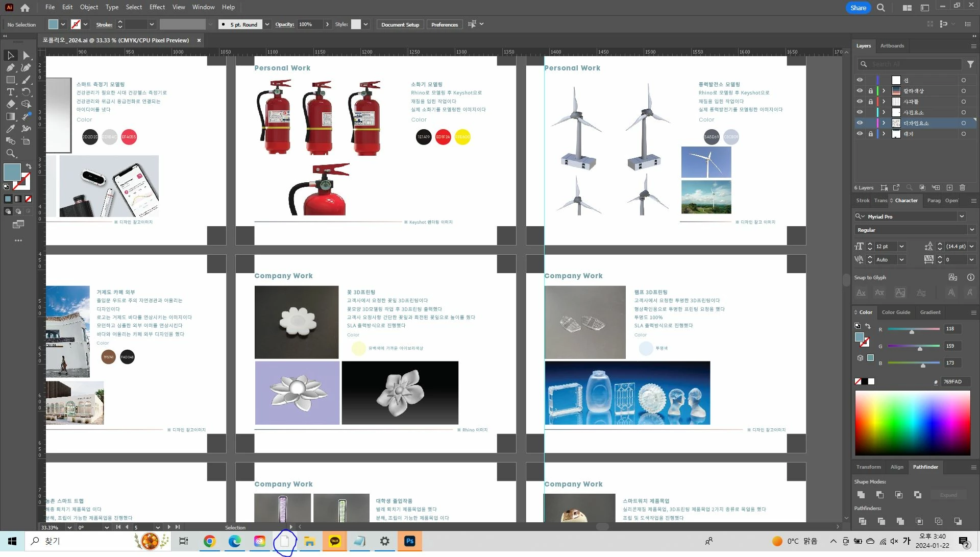Switch to the Artboards tab
Viewport: 980px width, 557px height.
892,46
